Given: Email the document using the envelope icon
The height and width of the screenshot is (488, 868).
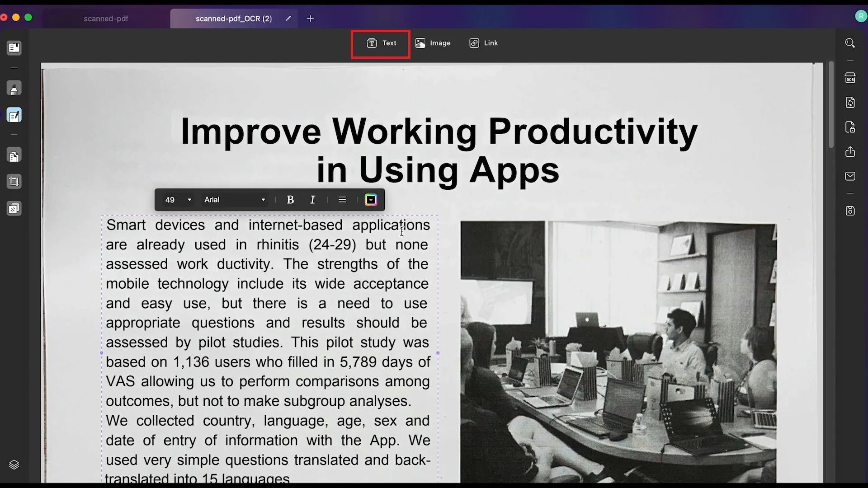Looking at the screenshot, I should click(850, 176).
